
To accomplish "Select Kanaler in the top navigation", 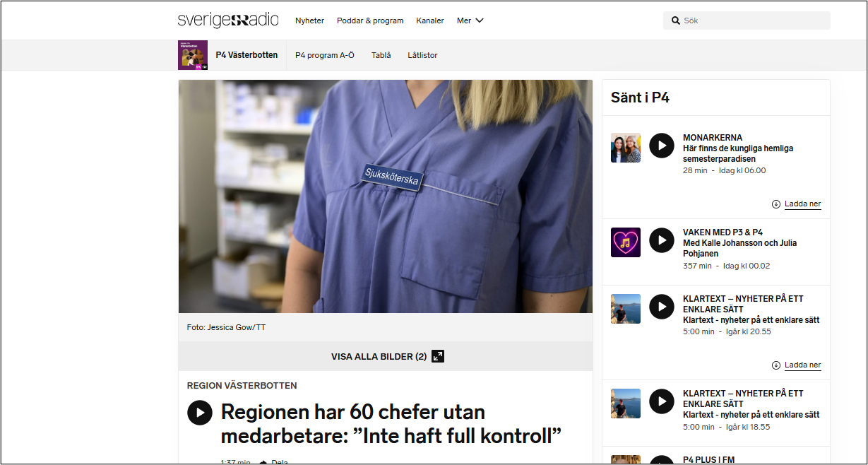I will point(430,20).
